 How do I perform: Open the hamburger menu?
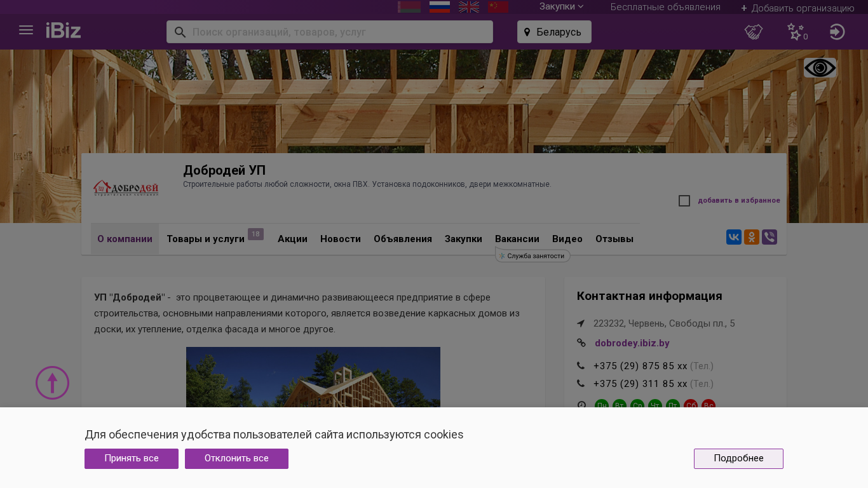(x=26, y=30)
